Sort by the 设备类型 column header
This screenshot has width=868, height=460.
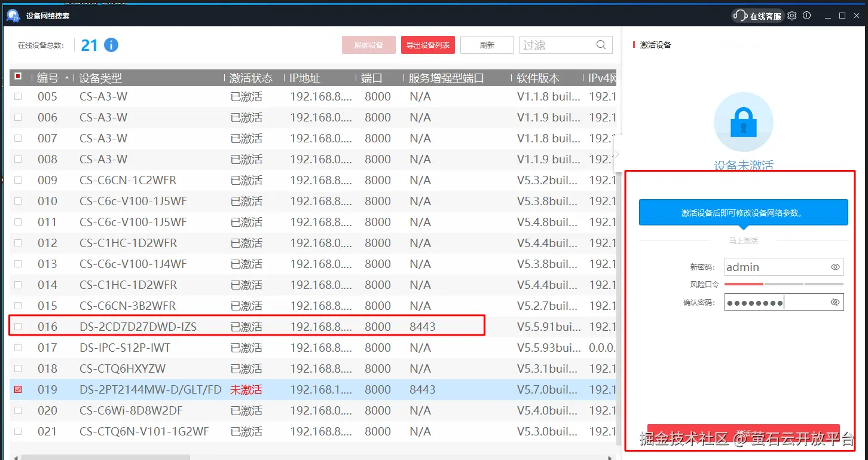(x=101, y=78)
